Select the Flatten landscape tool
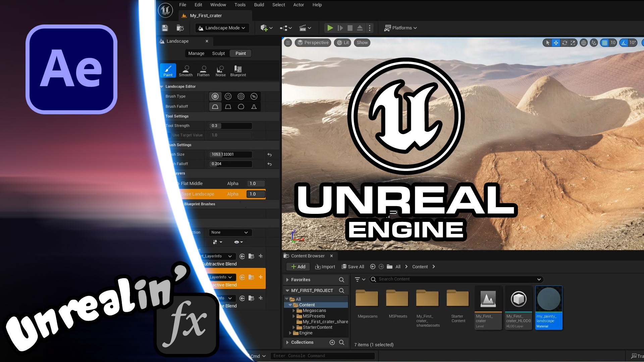Viewport: 644px width, 362px height. tap(203, 70)
